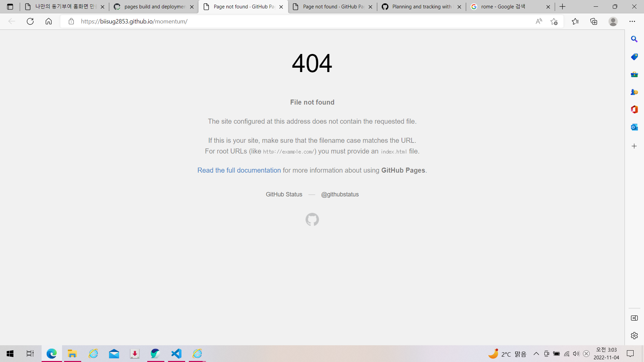Click the GitHub Octocat logo

[312, 220]
